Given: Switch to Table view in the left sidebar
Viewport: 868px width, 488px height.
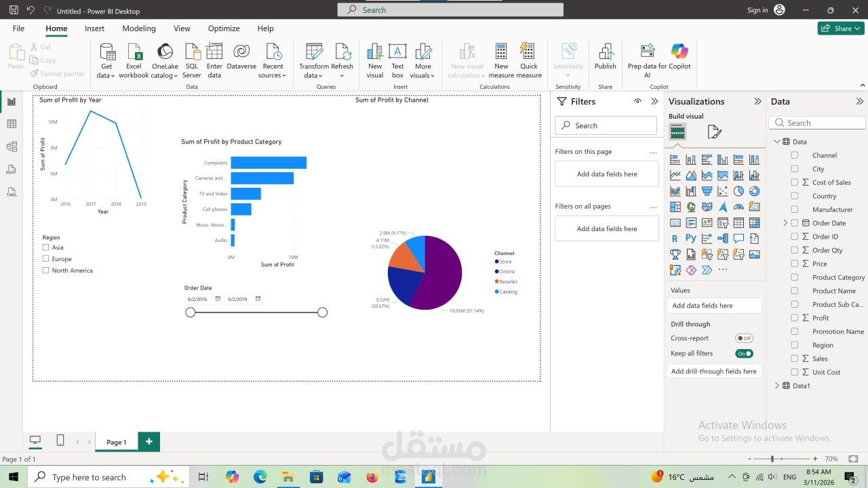Looking at the screenshot, I should 11,124.
